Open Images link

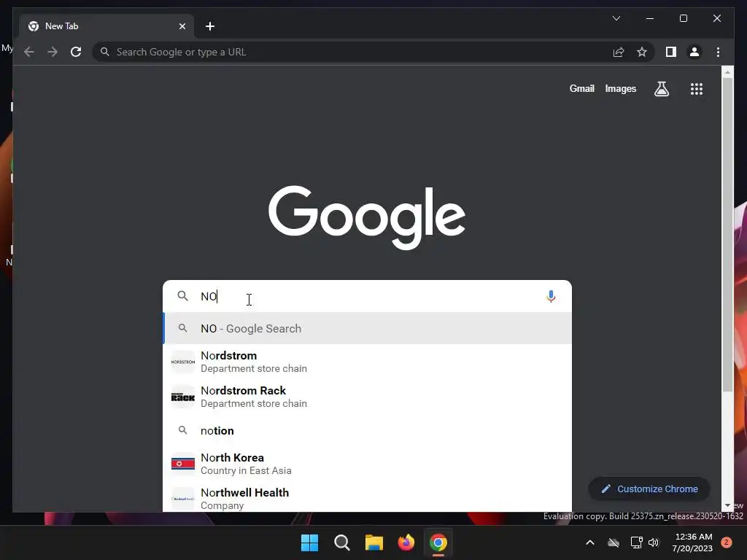tap(620, 88)
